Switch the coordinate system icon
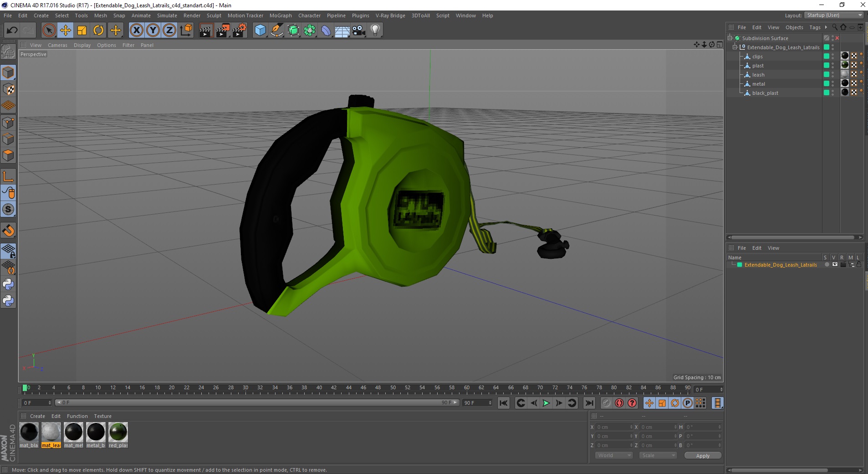Viewport: 868px width, 474px height. [x=186, y=31]
